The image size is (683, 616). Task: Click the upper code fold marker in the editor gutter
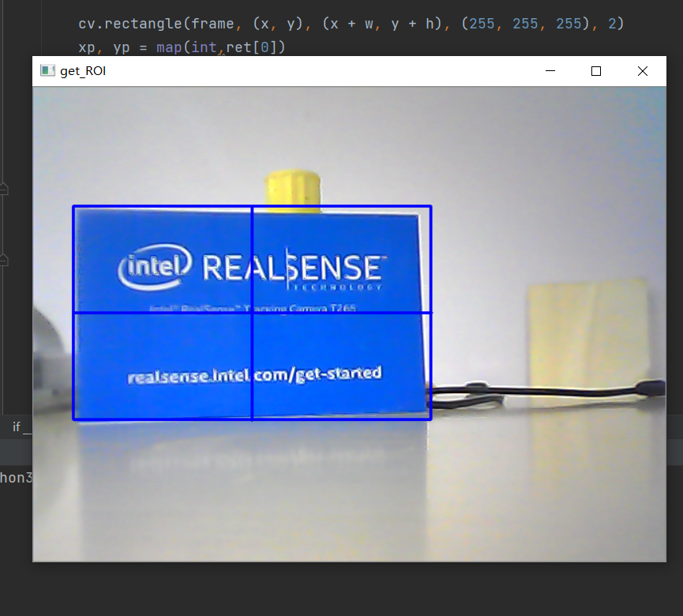pos(3,189)
